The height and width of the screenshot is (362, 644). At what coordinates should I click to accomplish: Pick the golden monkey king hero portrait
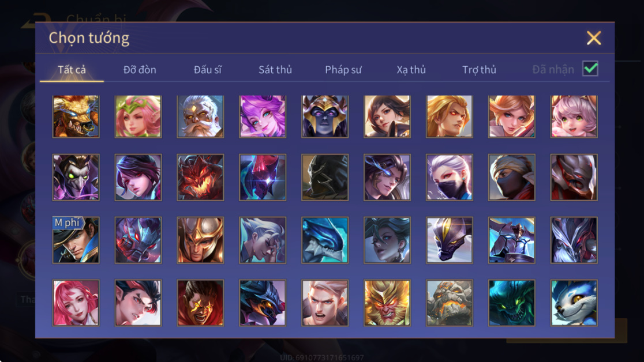click(387, 303)
